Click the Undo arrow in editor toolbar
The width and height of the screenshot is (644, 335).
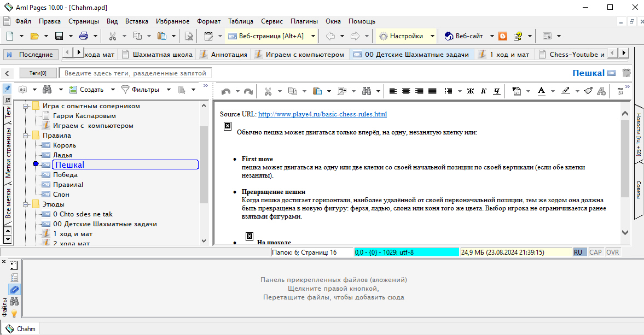pos(225,91)
